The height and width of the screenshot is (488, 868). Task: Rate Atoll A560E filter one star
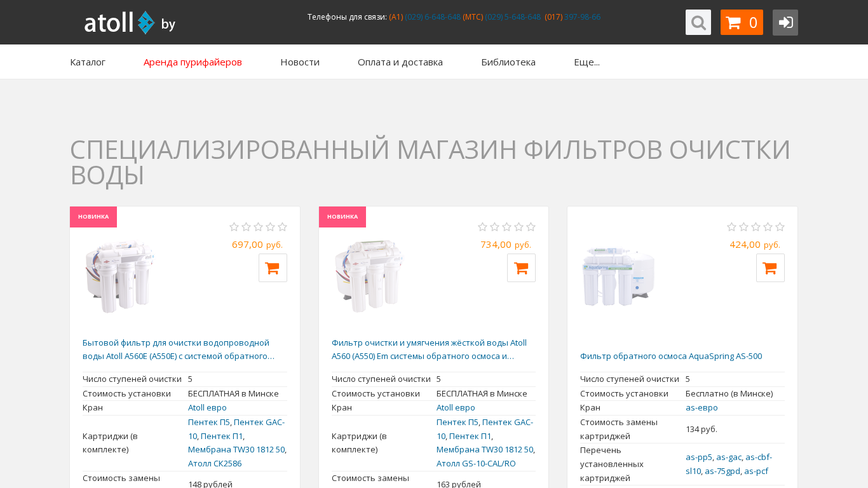(234, 227)
